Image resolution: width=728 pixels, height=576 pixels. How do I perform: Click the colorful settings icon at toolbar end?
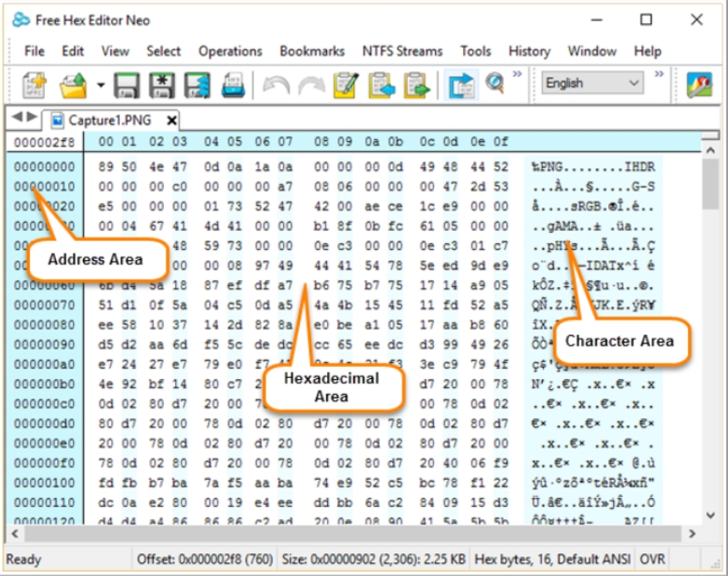[x=699, y=85]
